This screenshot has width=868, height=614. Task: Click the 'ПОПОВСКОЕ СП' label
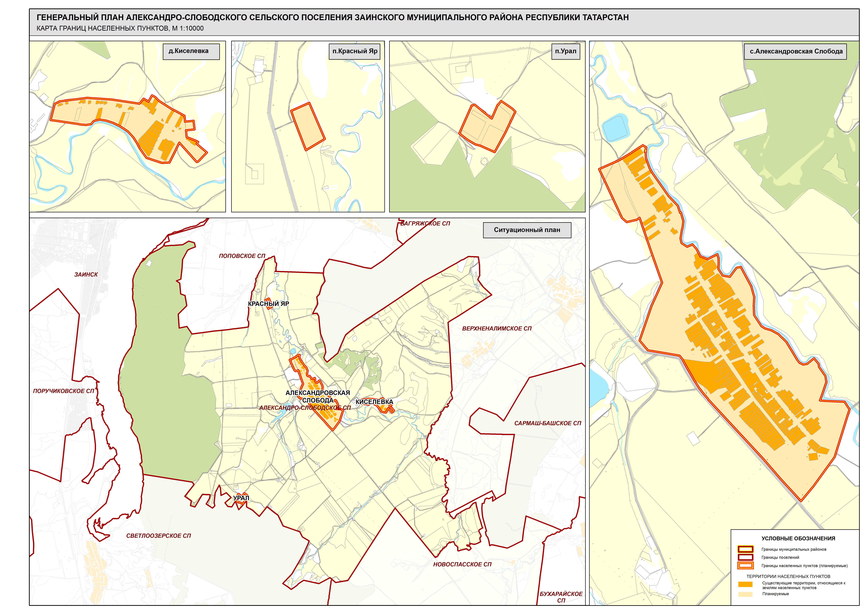point(242,256)
